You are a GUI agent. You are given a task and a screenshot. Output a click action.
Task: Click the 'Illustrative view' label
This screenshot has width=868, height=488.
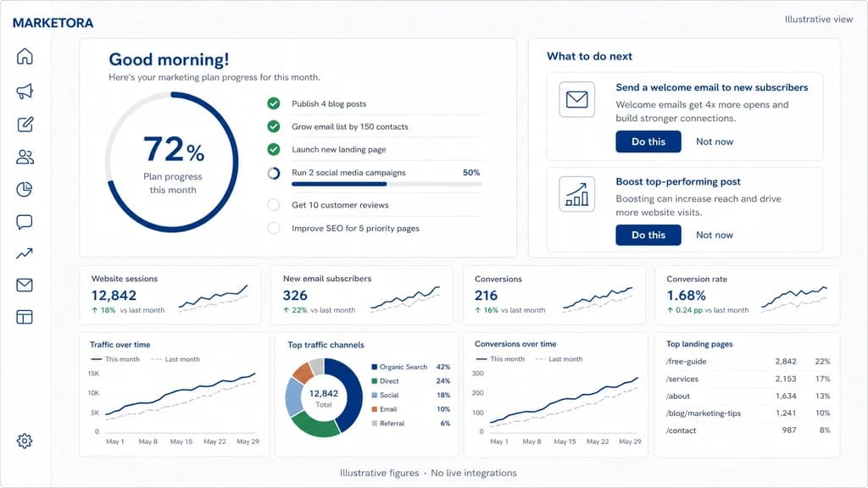(819, 19)
